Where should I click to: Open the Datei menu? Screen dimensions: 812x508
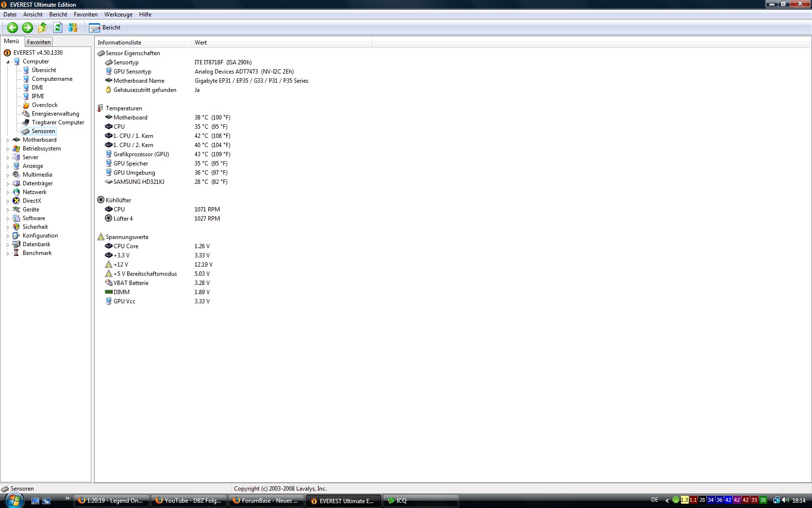point(10,15)
